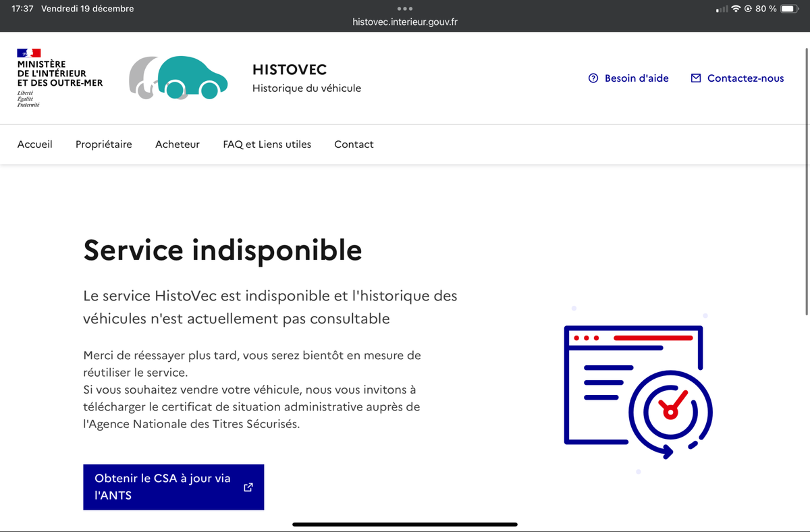Image resolution: width=810 pixels, height=532 pixels.
Task: Tap the histovec.interieur.gouv.fr address bar
Action: point(405,22)
